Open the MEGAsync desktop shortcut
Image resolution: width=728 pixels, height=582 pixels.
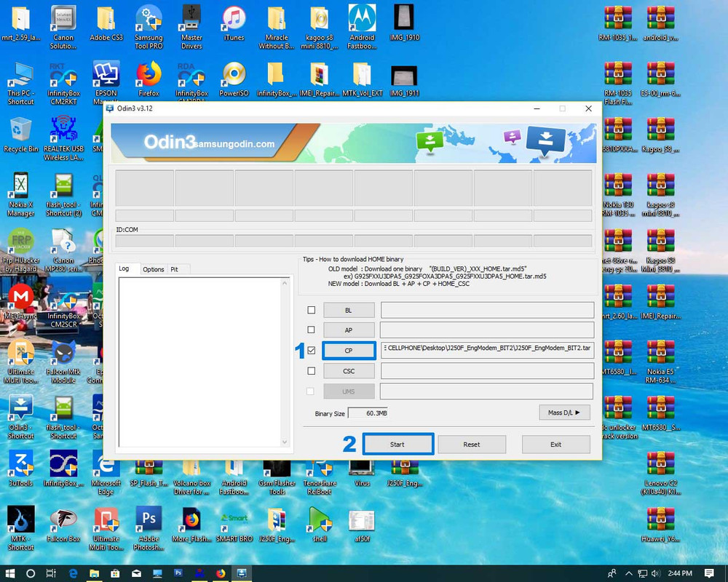tap(20, 302)
